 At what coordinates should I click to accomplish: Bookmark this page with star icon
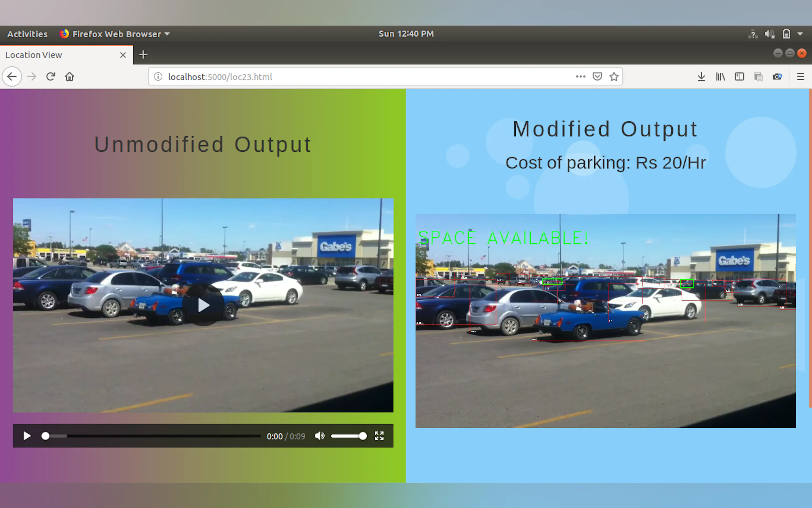614,76
